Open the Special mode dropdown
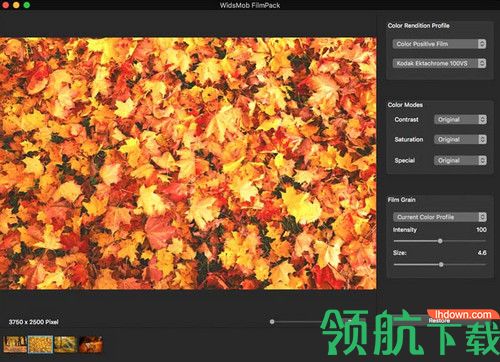The height and width of the screenshot is (362, 500). pos(460,161)
